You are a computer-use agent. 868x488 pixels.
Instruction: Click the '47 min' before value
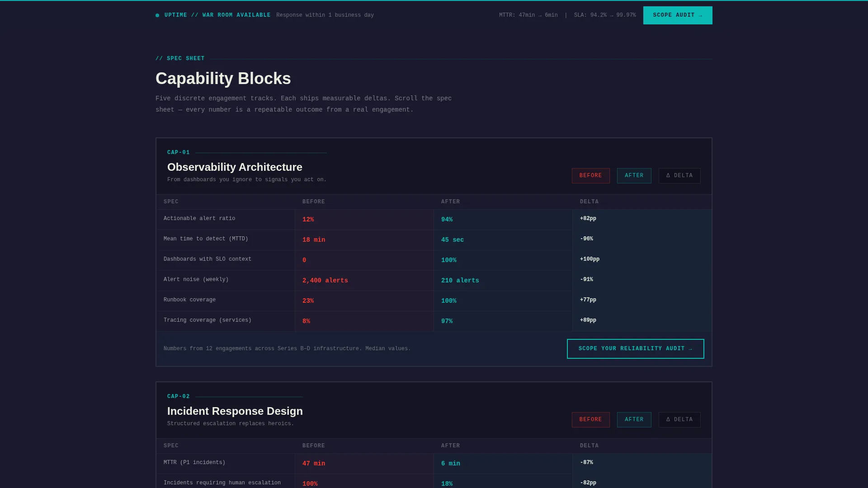pos(314,464)
